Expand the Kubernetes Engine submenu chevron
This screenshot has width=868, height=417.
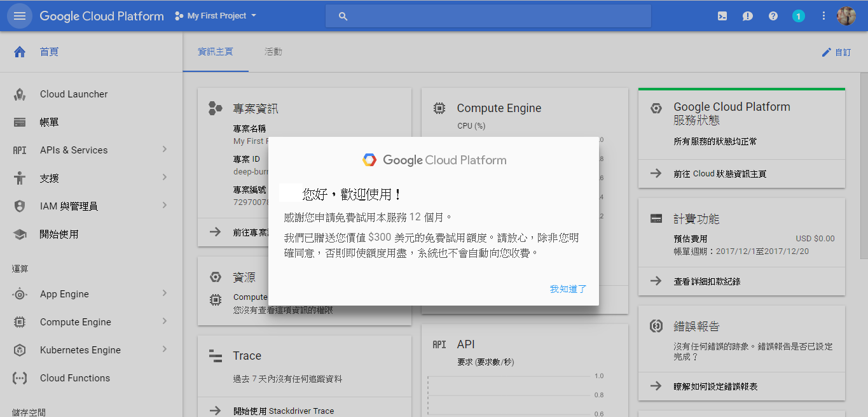tap(164, 350)
